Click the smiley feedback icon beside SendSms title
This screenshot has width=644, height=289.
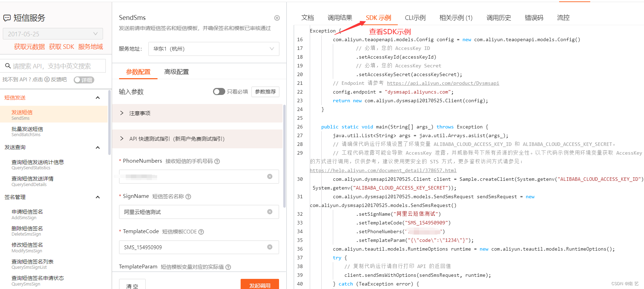point(277,18)
